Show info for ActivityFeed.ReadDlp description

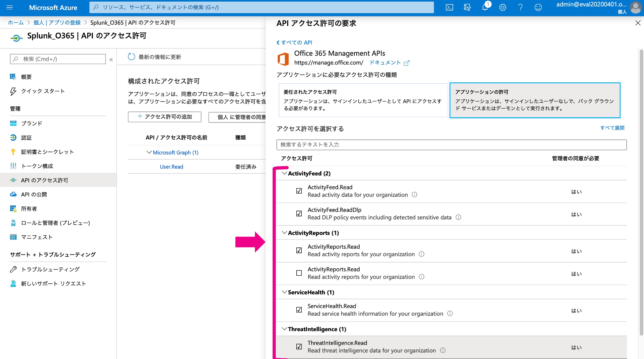coord(458,217)
